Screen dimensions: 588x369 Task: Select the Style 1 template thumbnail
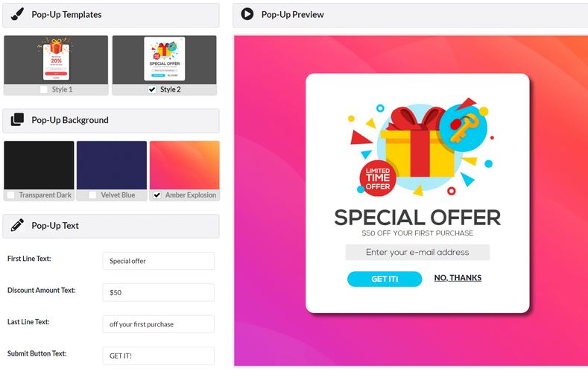tap(56, 60)
